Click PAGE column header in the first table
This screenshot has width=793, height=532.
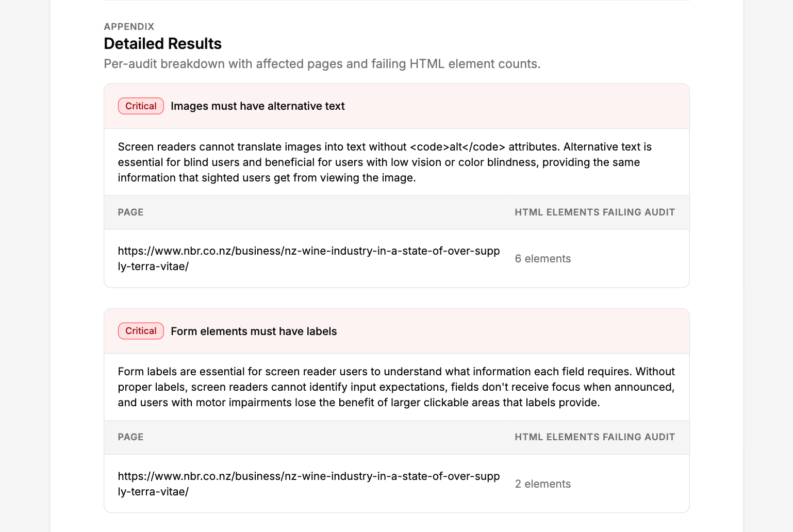(x=130, y=212)
